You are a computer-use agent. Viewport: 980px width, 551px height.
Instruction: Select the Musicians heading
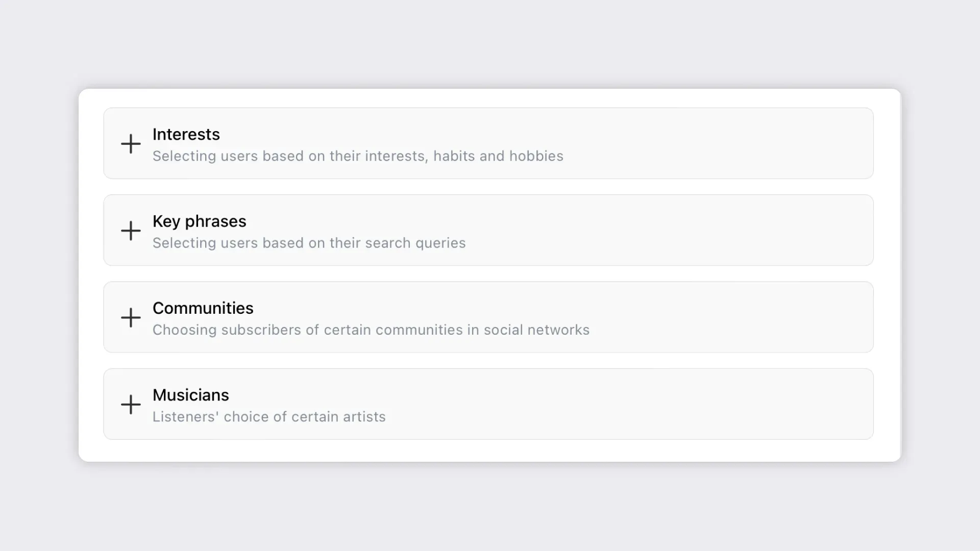[190, 395]
